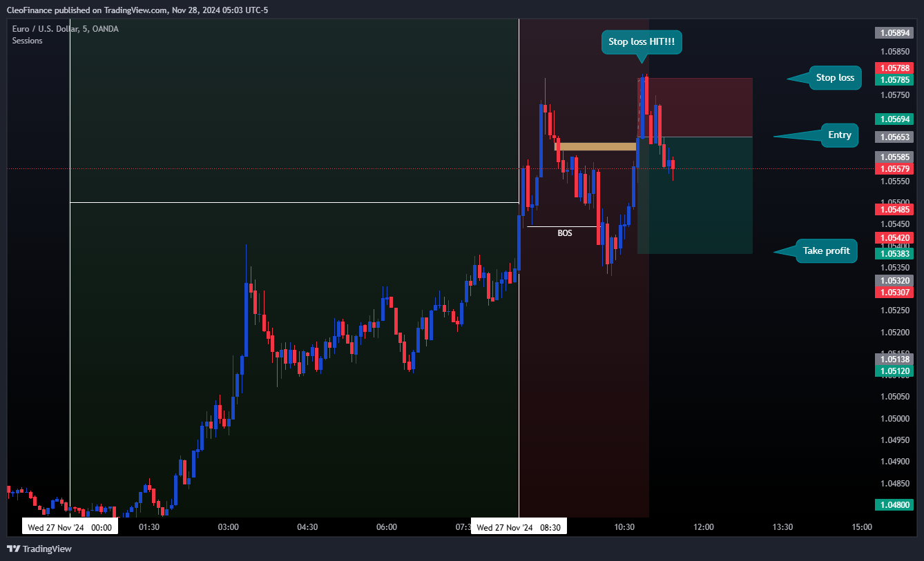Click the BOS text label on chart
924x561 pixels.
pos(565,233)
